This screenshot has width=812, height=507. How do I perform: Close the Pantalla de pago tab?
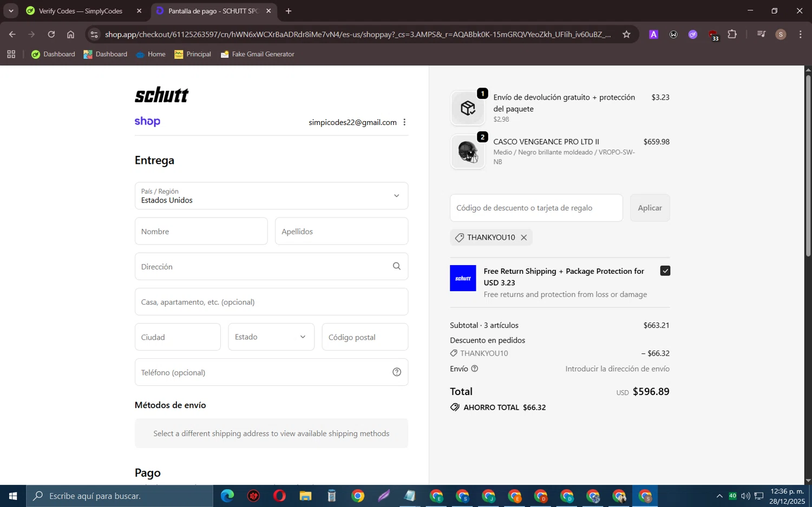point(269,11)
